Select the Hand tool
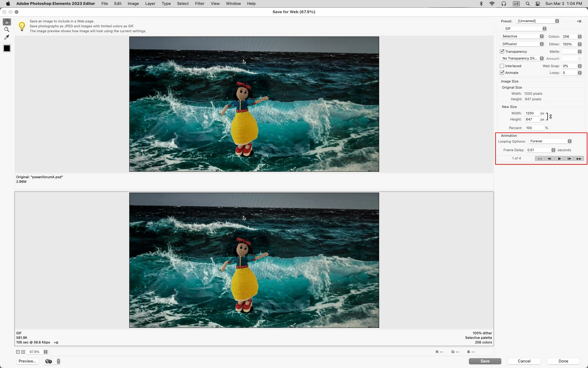The width and height of the screenshot is (588, 368). tap(7, 22)
